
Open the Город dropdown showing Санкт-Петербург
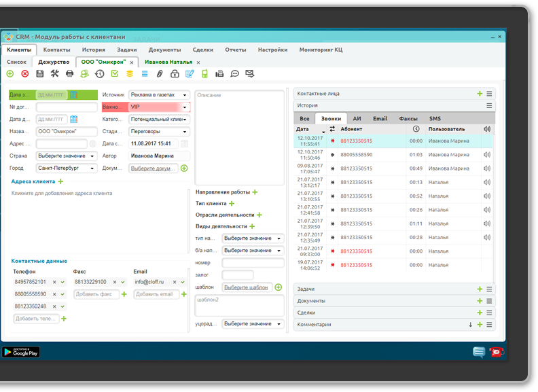(x=67, y=168)
